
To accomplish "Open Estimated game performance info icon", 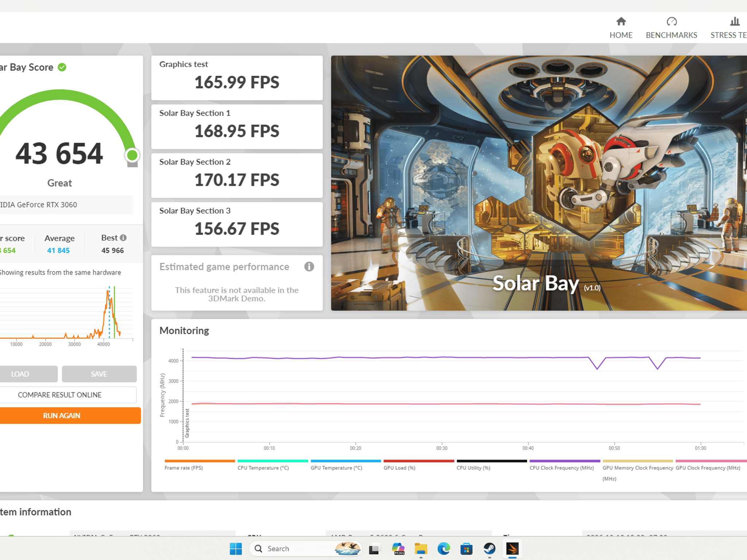I will point(309,267).
